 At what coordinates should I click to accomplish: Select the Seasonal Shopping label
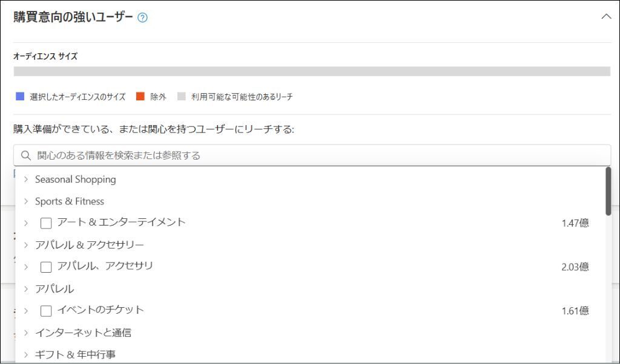(x=76, y=179)
